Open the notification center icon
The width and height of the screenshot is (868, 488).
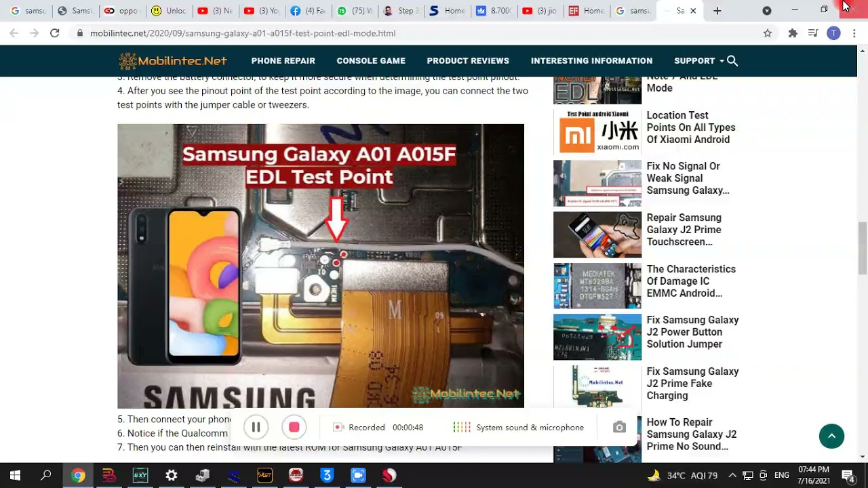(x=847, y=475)
